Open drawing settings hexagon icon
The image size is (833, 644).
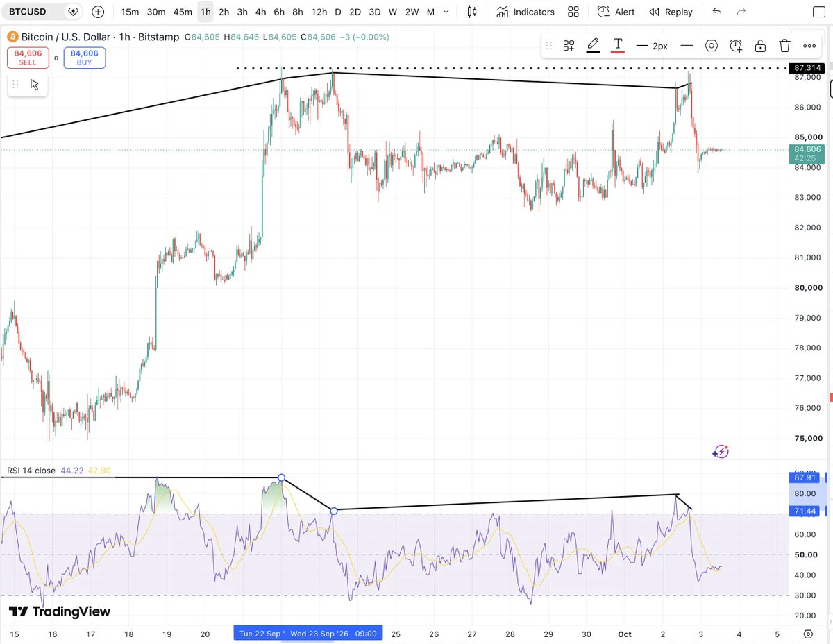point(712,46)
